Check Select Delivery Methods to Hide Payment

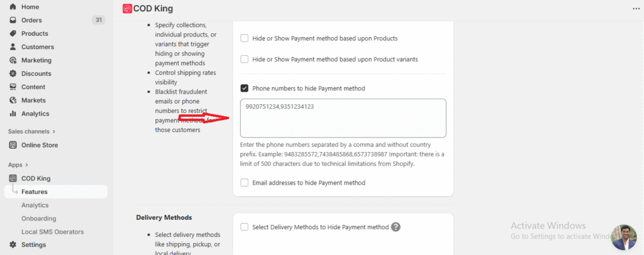[x=245, y=227]
